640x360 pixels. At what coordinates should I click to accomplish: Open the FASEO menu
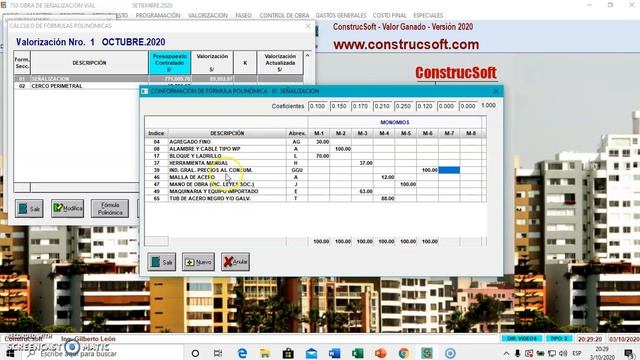(x=243, y=16)
